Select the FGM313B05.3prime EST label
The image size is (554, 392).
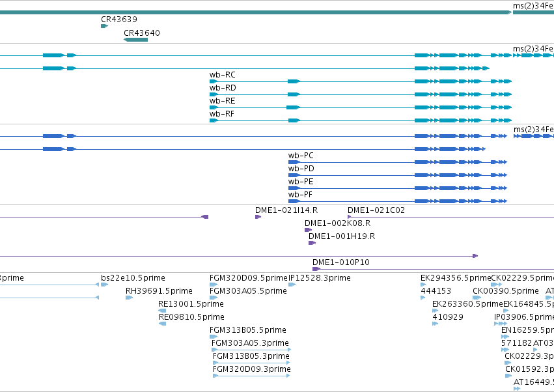pos(251,356)
